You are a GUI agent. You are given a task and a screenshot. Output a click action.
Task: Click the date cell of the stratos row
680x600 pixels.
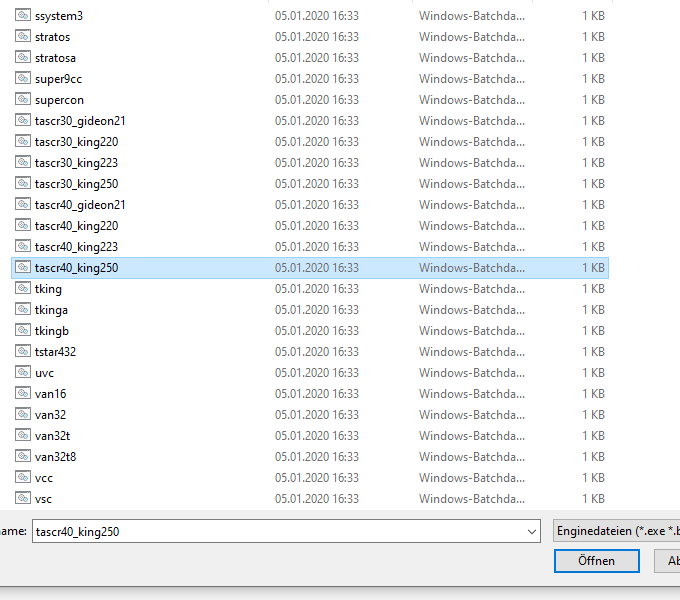pos(317,37)
